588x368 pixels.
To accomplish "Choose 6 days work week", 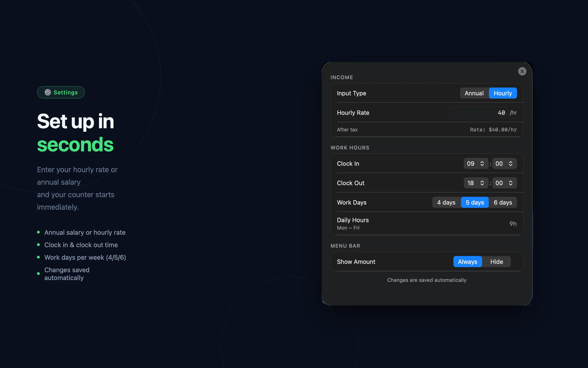I will point(503,202).
